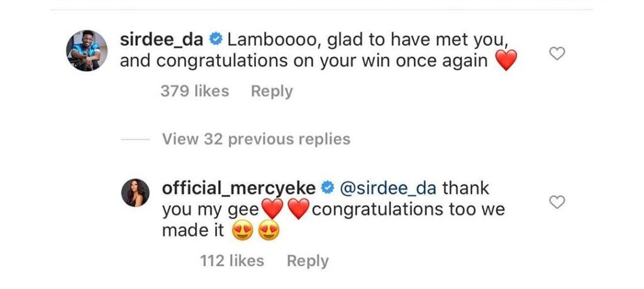Click the first heart-eyes emoji after 'made it'
This screenshot has width=644, height=289.
(242, 230)
